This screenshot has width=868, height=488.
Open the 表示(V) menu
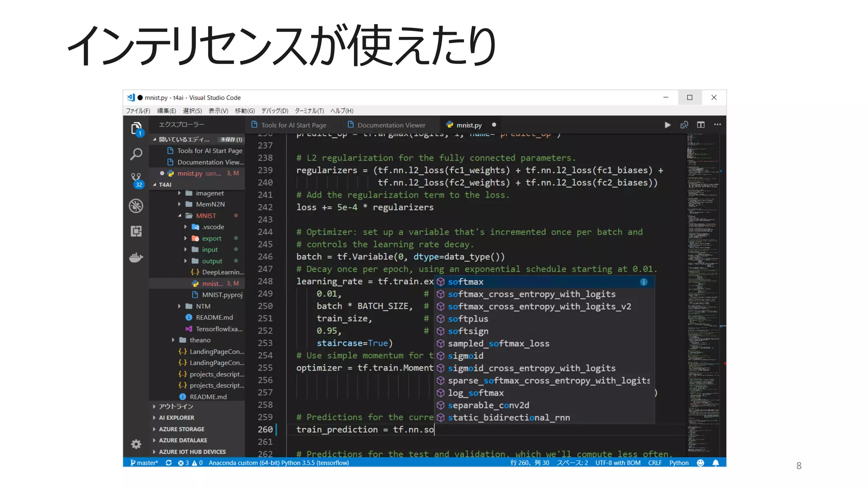pyautogui.click(x=218, y=111)
